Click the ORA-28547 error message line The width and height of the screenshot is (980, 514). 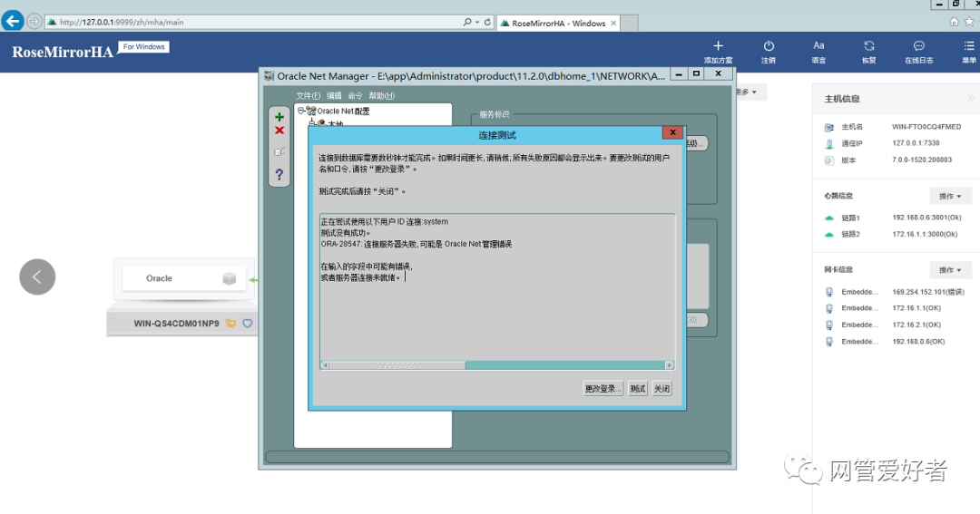(416, 244)
